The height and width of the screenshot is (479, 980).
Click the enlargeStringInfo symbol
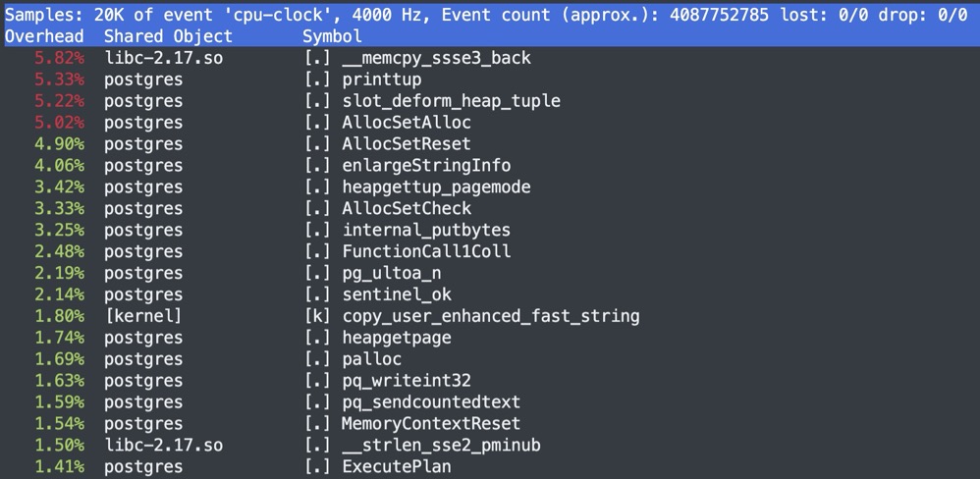point(426,166)
